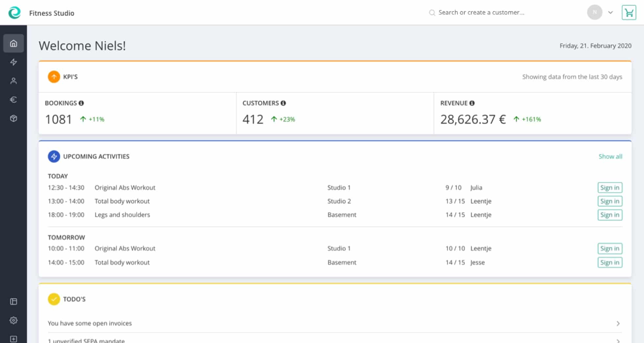Click today's 'Original Abs Workout' at 12:30
Screen dimensions: 644x343
tap(125, 188)
